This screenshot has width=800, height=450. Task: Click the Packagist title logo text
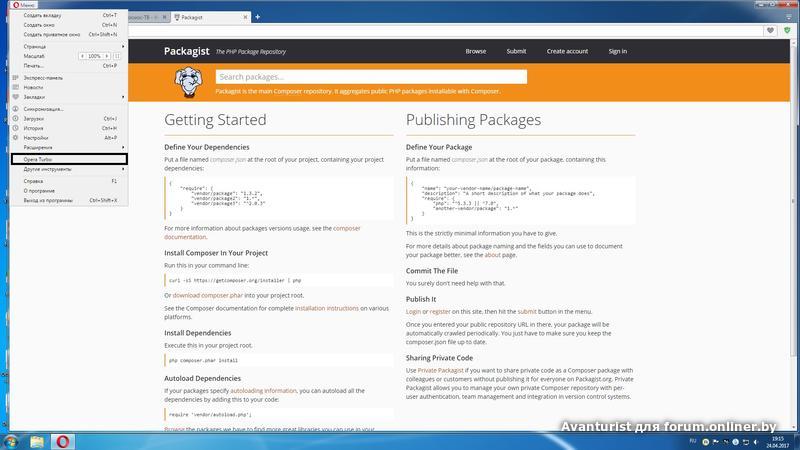[187, 51]
